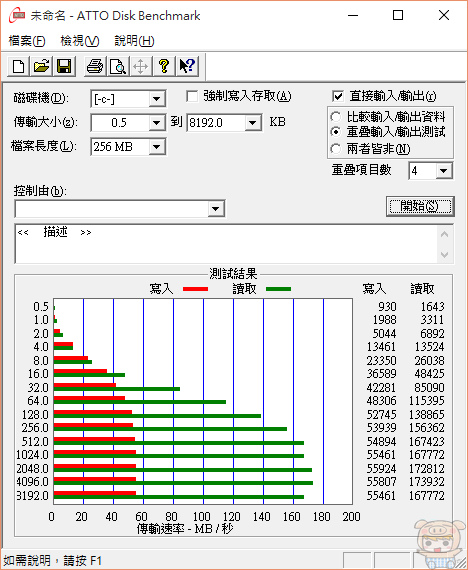Click the 173932 read value
The height and width of the screenshot is (570, 468).
pos(427,482)
